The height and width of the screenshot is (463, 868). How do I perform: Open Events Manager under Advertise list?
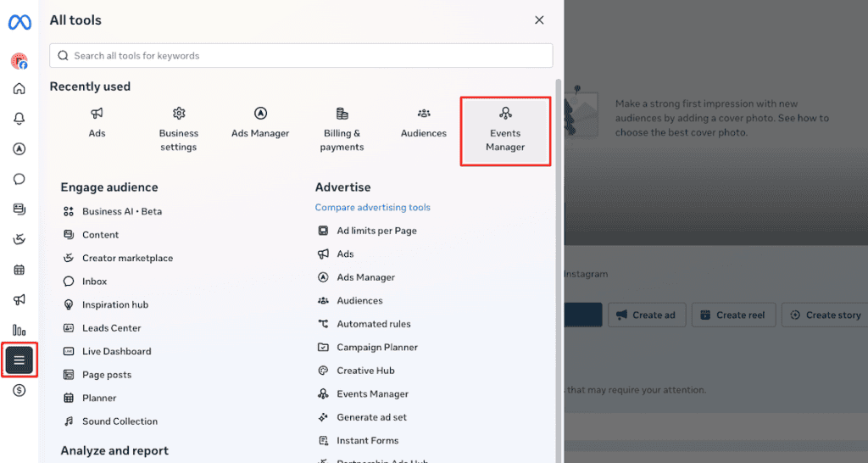point(363,393)
